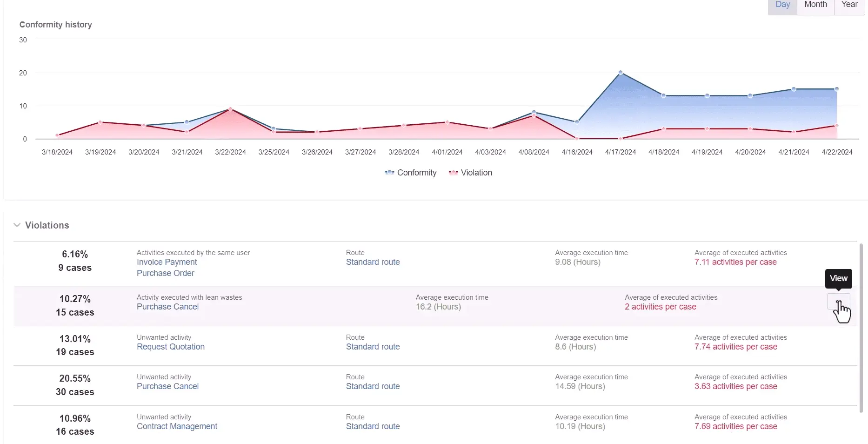Click the 3/22/2024 violation data point
Viewport: 868px width, 444px height.
(230, 109)
